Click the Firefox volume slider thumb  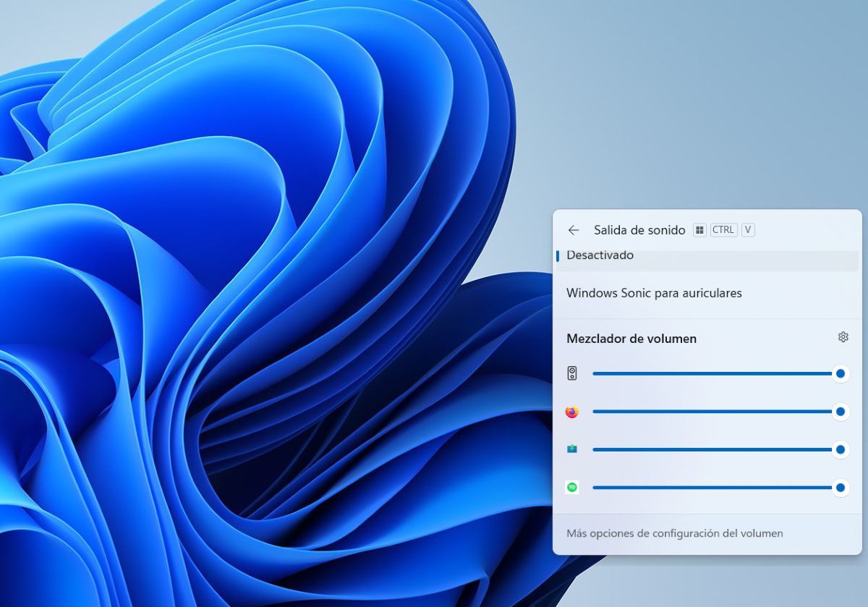click(x=841, y=412)
